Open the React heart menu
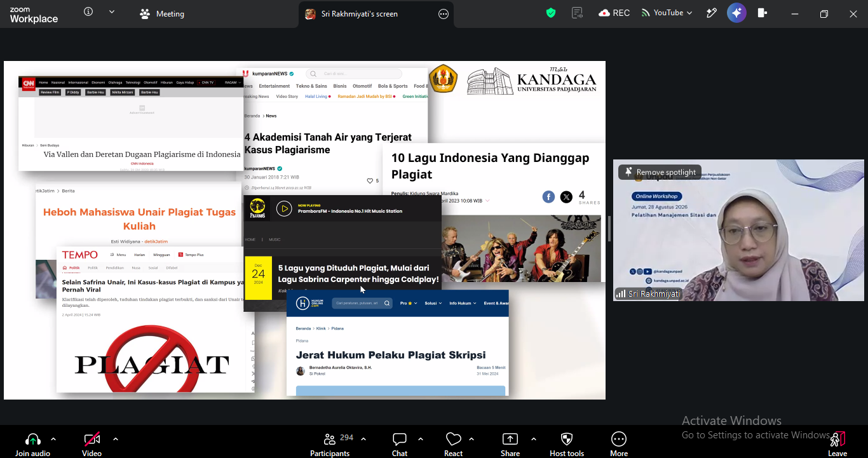868x458 pixels. coord(453,444)
